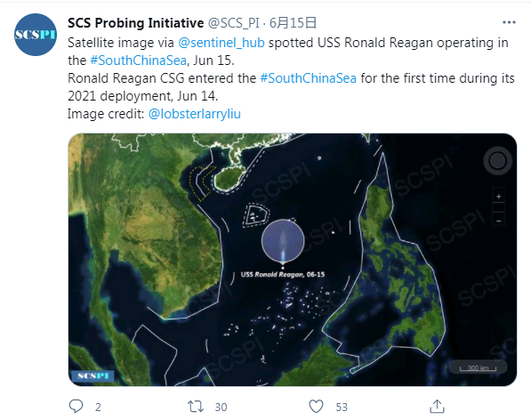Open the @lobsterlarryliu credit link
The image size is (531, 420).
coord(195,114)
